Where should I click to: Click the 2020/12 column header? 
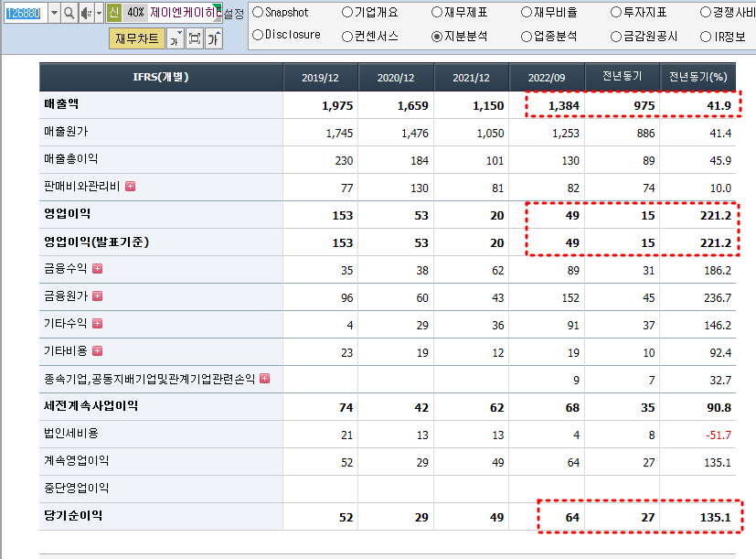click(x=396, y=77)
